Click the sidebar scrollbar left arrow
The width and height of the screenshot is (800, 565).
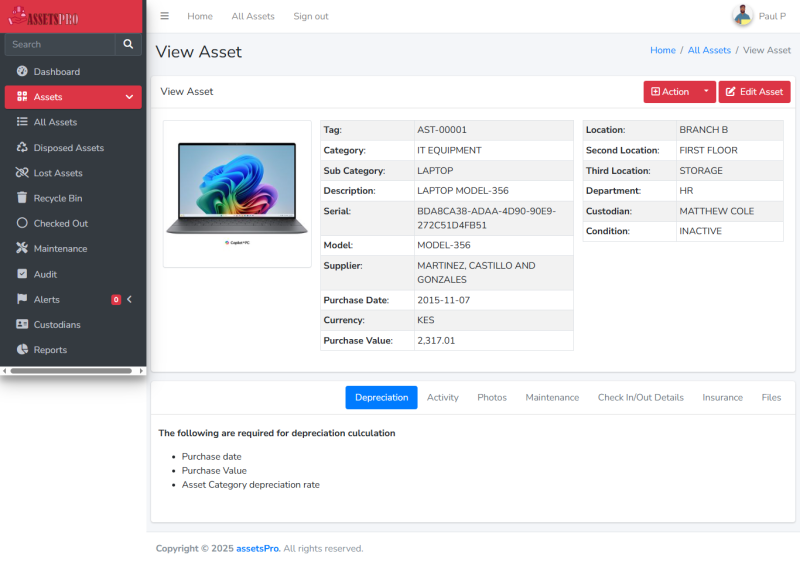point(4,371)
